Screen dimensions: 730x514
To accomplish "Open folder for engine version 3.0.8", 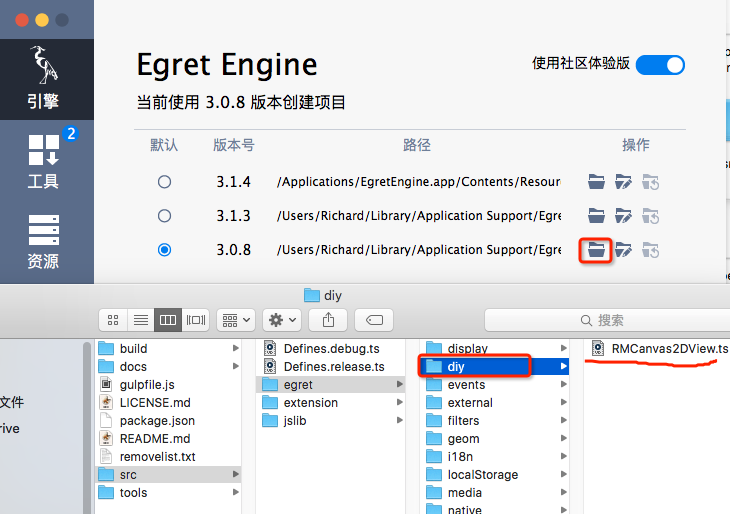I will coord(596,250).
